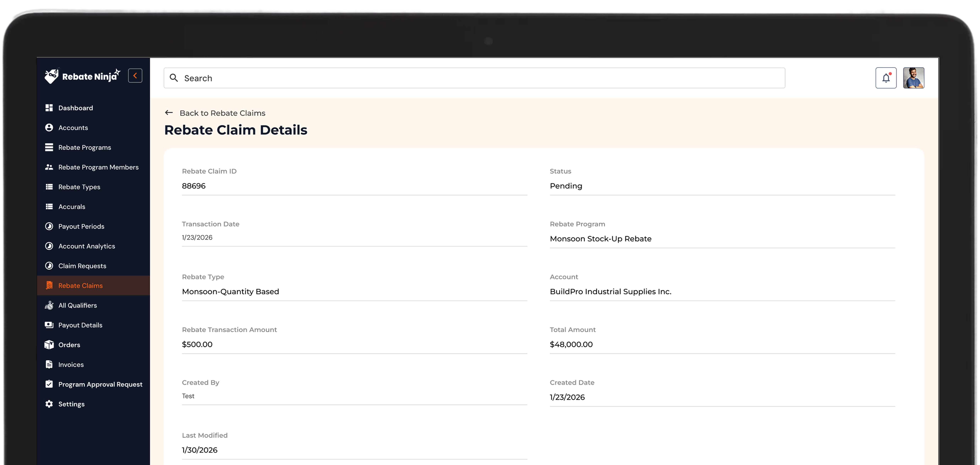Open Claim Requests
The image size is (980, 465).
pyautogui.click(x=94, y=266)
